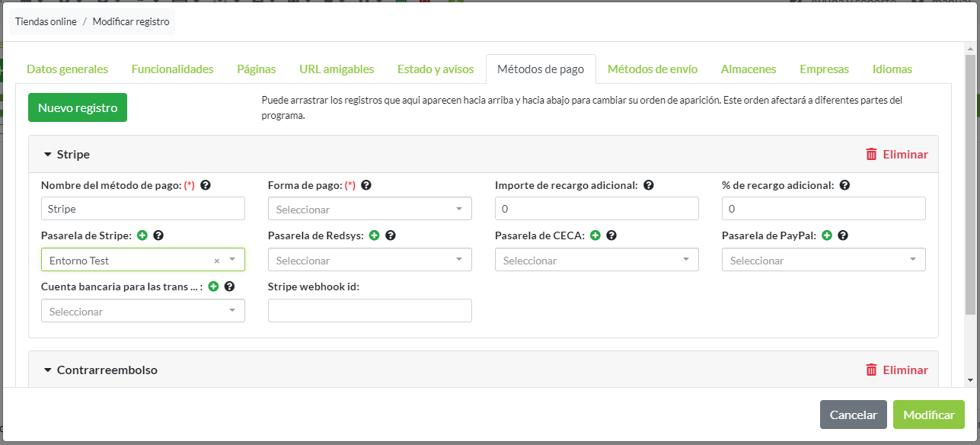Open the Pasarela de Redsys dropdown
980x445 pixels.
point(370,261)
